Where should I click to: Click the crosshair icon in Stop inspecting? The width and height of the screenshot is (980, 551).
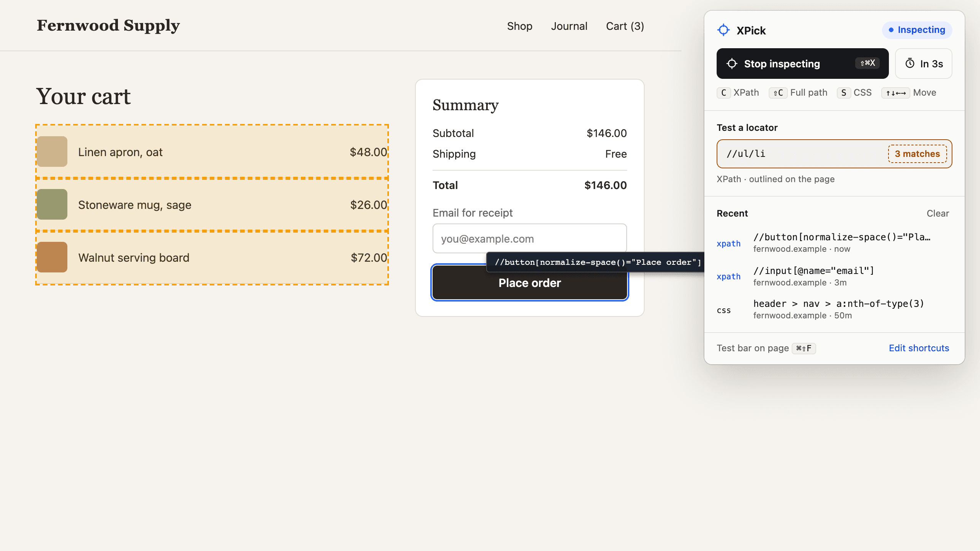732,64
